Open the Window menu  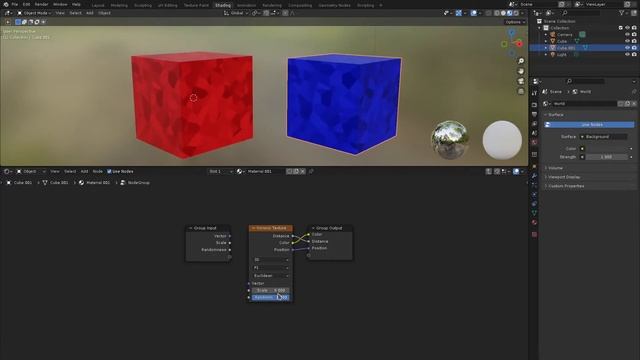tap(60, 4)
